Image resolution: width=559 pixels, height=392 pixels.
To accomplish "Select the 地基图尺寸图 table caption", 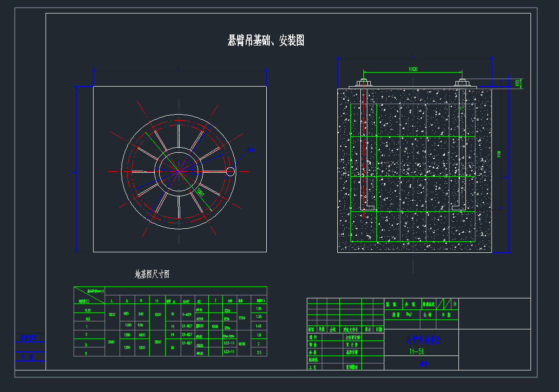I will (x=152, y=274).
